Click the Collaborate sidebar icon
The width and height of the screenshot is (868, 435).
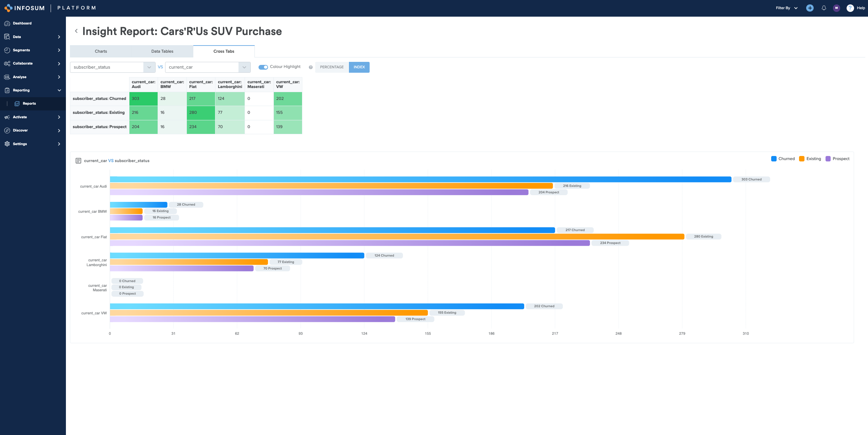7,64
